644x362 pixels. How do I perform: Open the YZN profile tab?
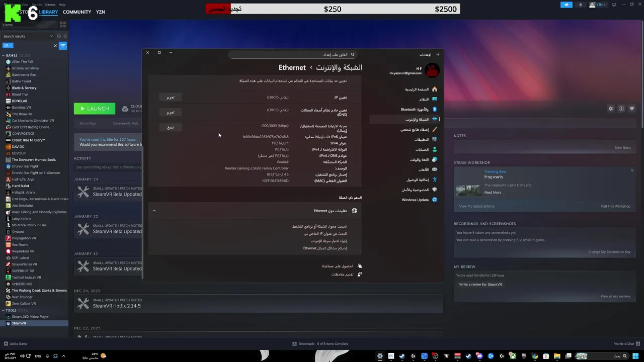tap(101, 12)
